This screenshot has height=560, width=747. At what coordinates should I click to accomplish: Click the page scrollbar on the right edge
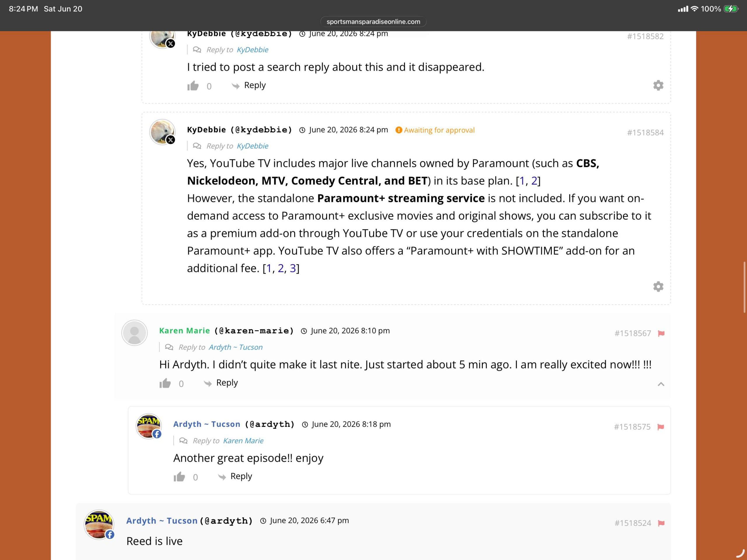744,287
